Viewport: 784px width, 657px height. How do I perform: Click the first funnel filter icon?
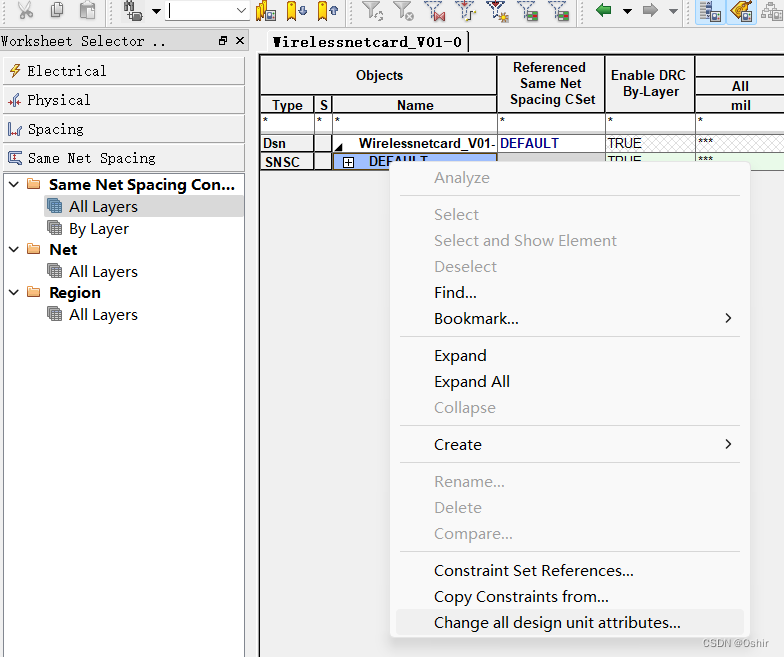coord(372,11)
